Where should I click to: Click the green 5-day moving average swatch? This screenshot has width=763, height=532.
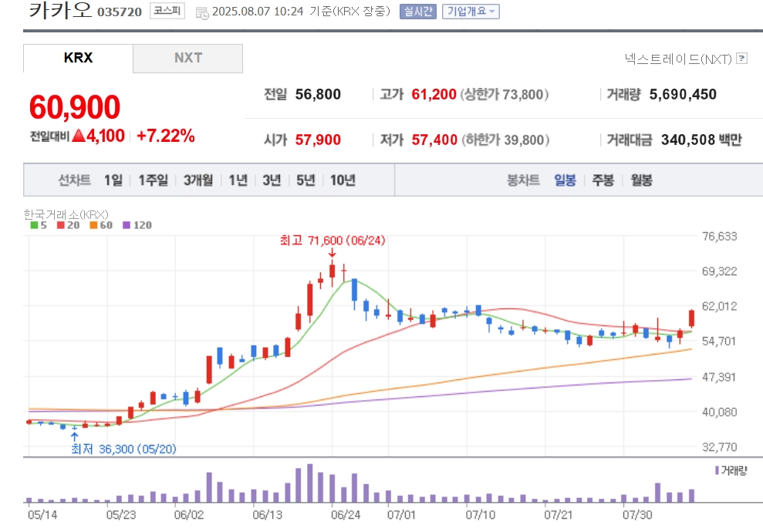34,225
